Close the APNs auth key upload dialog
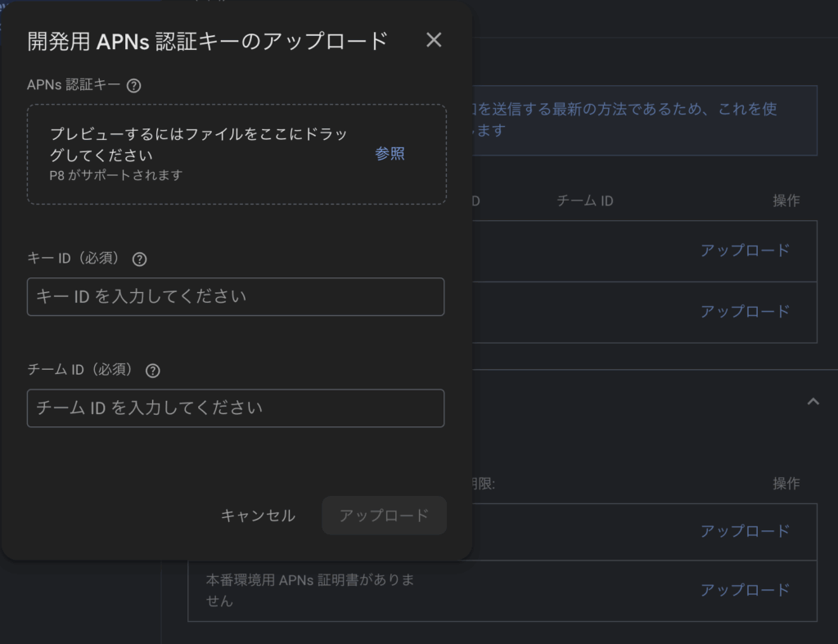Viewport: 838px width, 644px height. point(434,40)
